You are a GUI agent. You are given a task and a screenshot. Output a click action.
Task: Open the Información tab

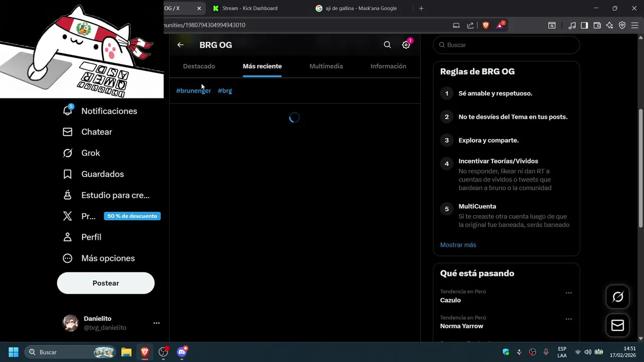pos(388,66)
